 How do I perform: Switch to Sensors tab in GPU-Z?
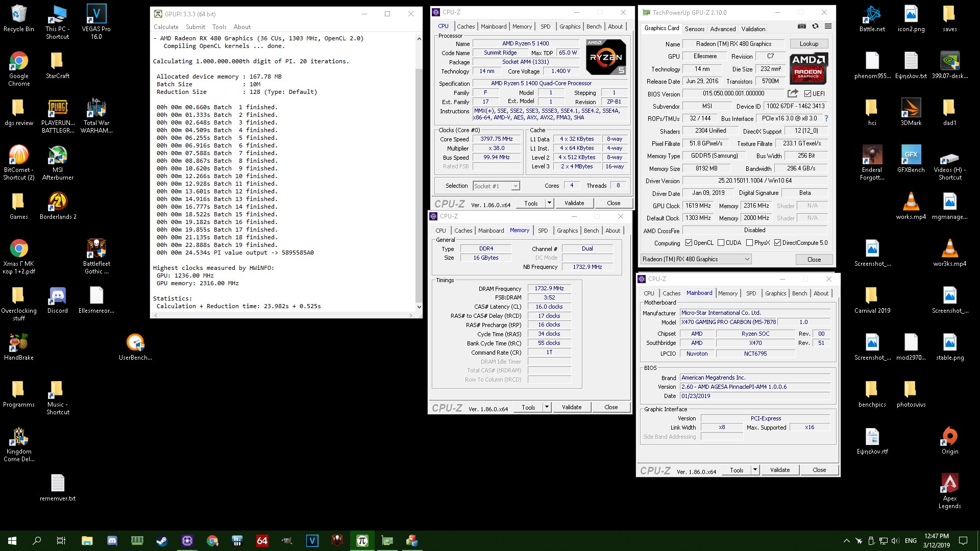694,29
